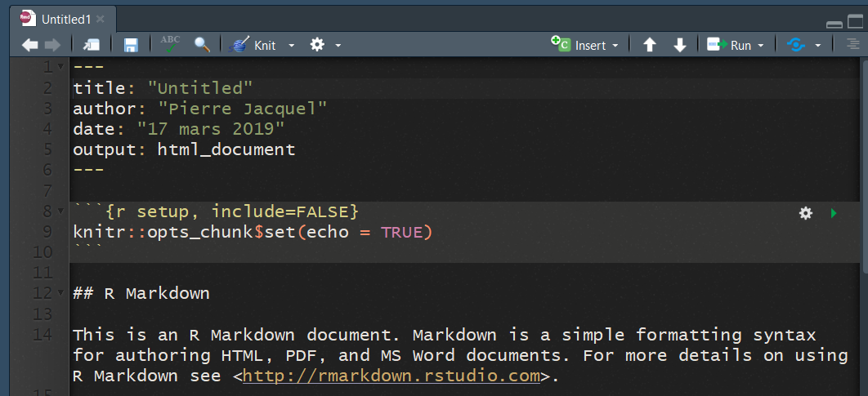868x396 pixels.
Task: Click the Save document icon
Action: click(x=131, y=46)
